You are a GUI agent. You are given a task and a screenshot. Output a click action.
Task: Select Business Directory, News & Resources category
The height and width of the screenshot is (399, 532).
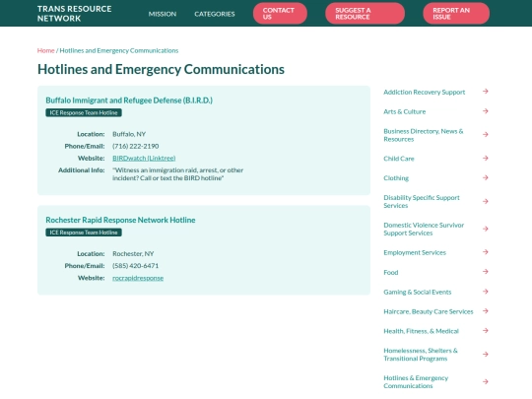click(x=424, y=135)
